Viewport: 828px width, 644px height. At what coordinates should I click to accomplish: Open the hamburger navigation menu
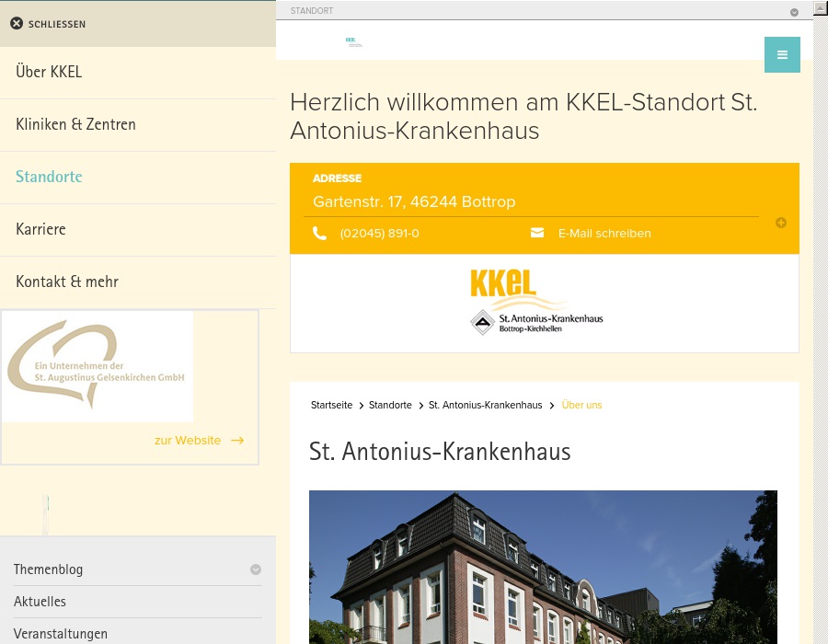pyautogui.click(x=782, y=54)
